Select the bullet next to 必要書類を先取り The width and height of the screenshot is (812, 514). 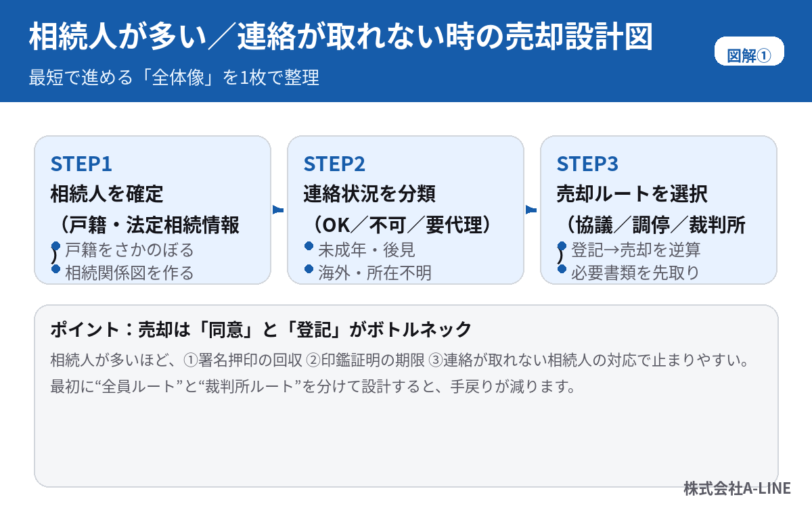pyautogui.click(x=562, y=268)
